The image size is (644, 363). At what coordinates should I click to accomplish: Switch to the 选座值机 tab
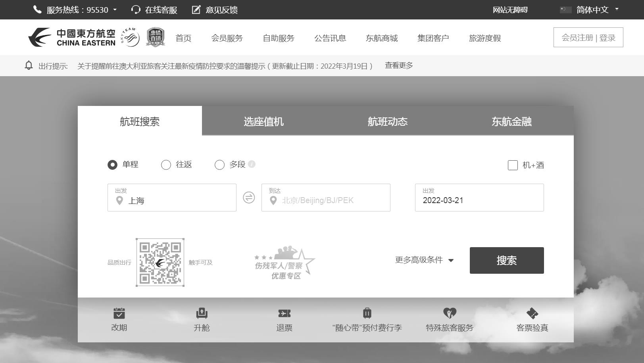263,121
